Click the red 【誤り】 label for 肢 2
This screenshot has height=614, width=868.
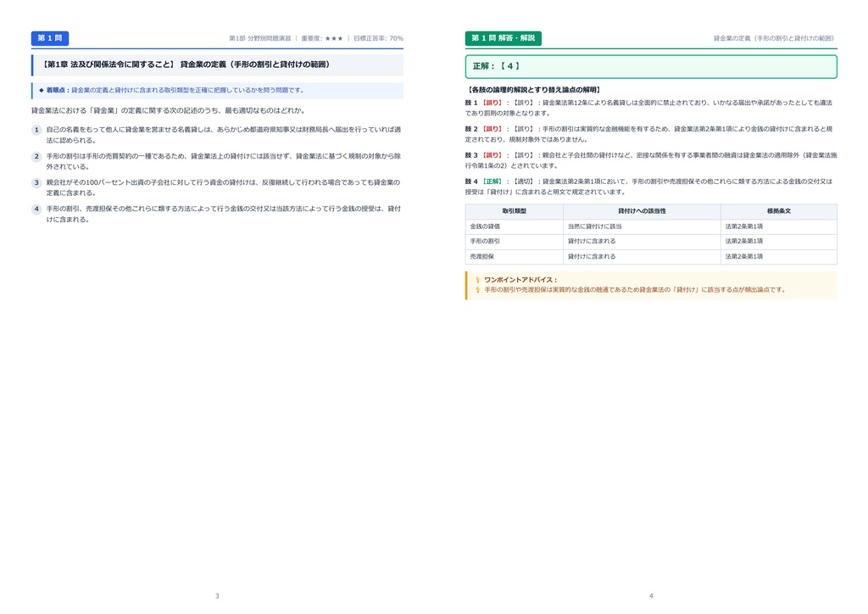[492, 129]
